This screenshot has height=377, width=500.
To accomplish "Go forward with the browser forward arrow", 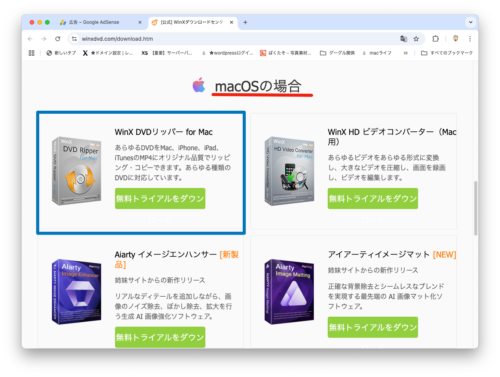I will click(x=44, y=39).
